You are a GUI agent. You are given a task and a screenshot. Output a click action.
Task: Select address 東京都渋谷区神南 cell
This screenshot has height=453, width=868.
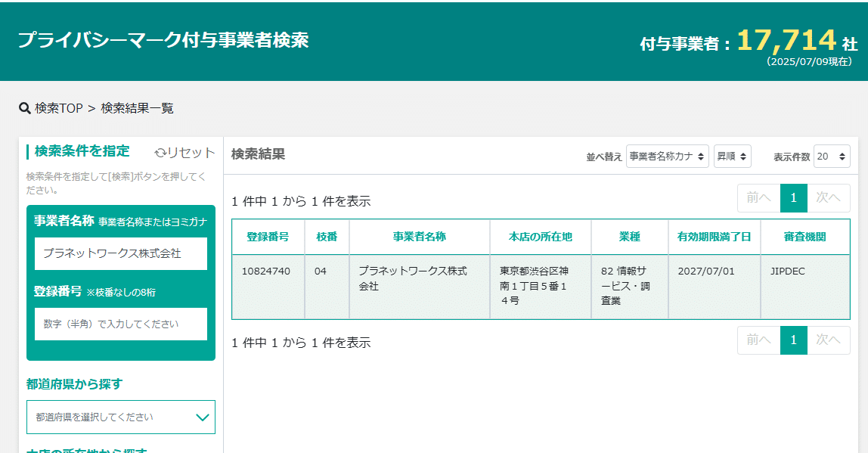click(x=541, y=287)
